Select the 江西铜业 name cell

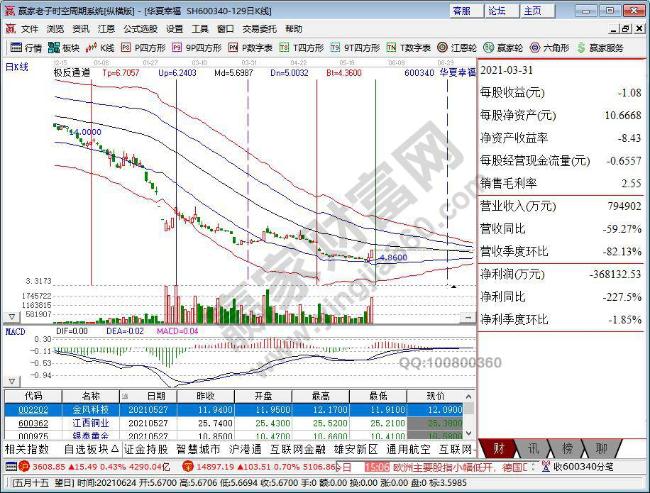click(90, 423)
